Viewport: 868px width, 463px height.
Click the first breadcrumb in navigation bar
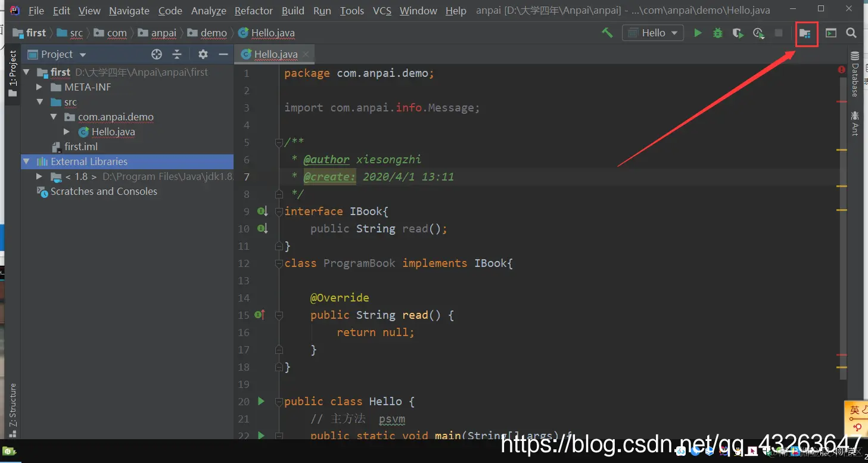(x=30, y=33)
